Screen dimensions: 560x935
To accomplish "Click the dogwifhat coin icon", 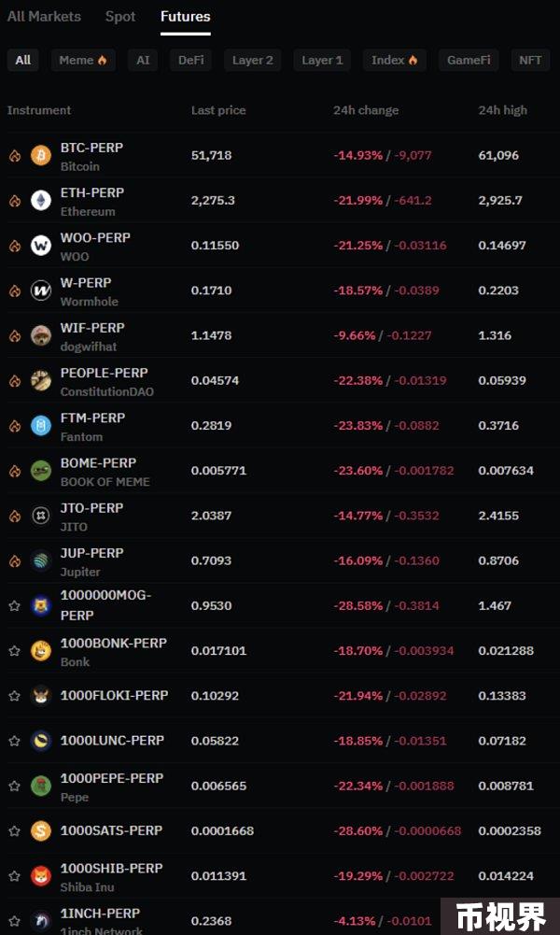I will tap(41, 335).
